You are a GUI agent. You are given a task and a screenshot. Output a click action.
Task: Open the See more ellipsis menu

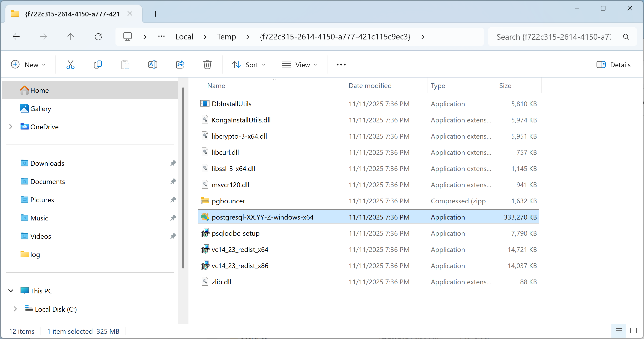[341, 65]
